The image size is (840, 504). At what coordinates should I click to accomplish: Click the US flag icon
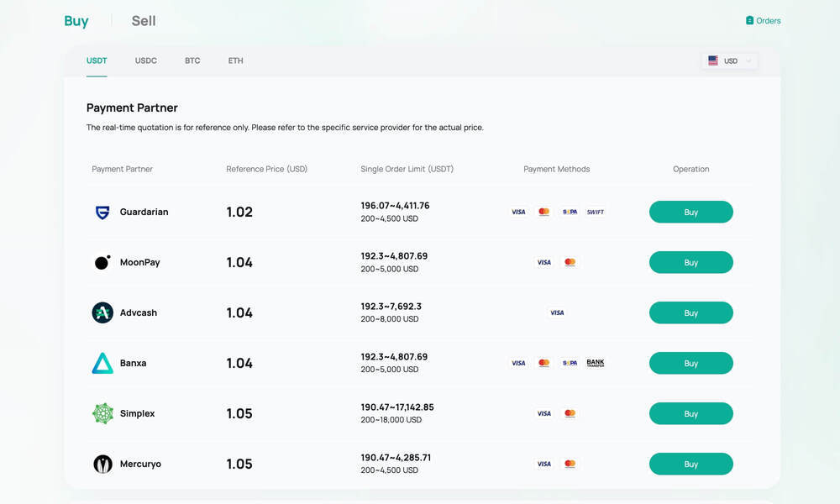pyautogui.click(x=712, y=60)
